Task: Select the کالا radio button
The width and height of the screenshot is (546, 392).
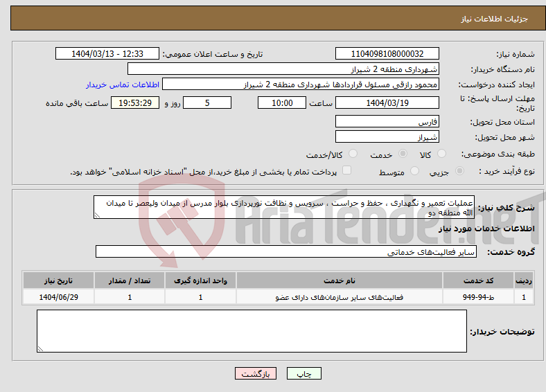Action: point(441,154)
